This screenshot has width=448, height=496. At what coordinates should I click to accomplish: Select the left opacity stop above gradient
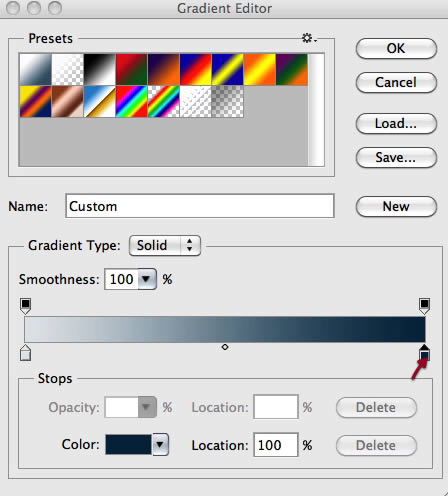pos(26,306)
